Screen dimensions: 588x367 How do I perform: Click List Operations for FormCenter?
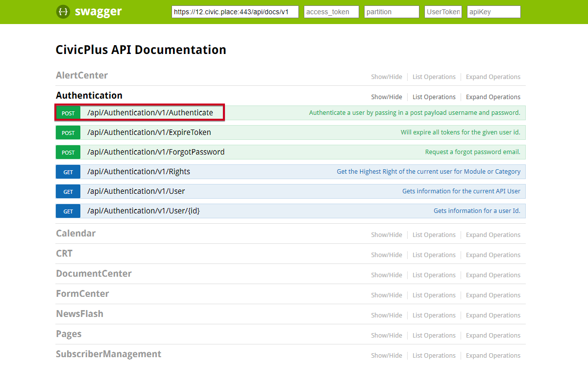[x=434, y=295]
